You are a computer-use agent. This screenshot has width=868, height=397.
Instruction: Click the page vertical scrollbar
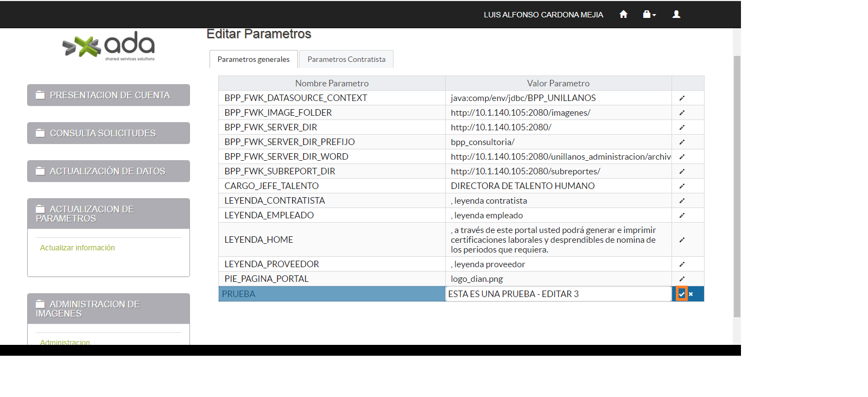(737, 185)
